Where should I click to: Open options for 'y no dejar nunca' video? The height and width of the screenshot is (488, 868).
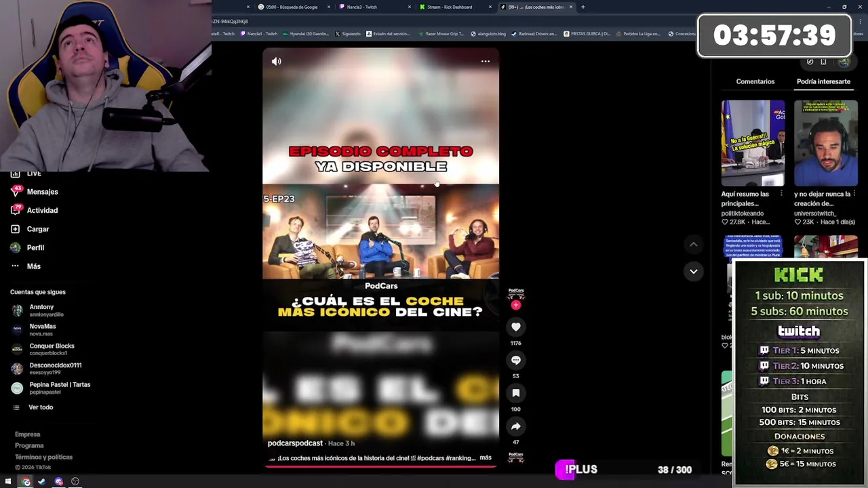click(x=854, y=194)
